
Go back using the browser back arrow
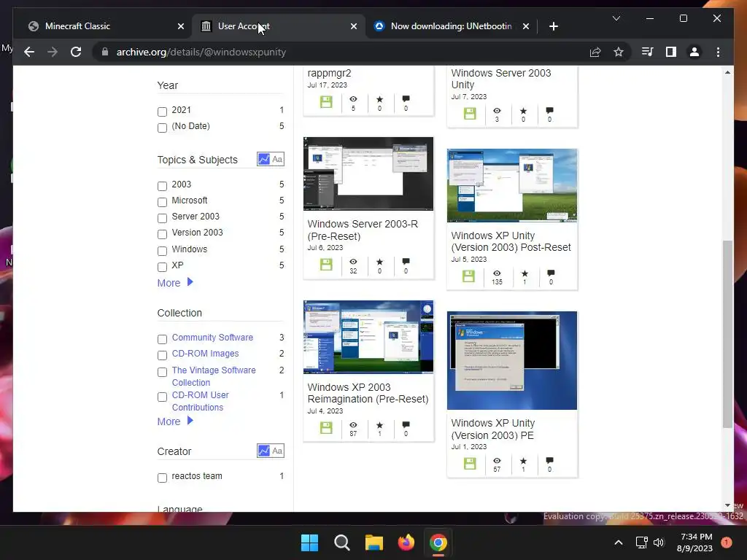click(29, 52)
